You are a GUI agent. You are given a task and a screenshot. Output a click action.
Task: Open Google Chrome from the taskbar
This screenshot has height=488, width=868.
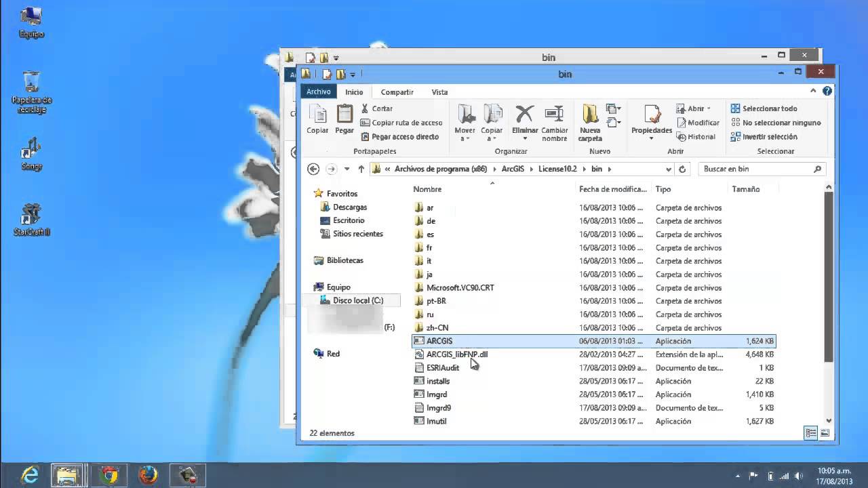(108, 475)
